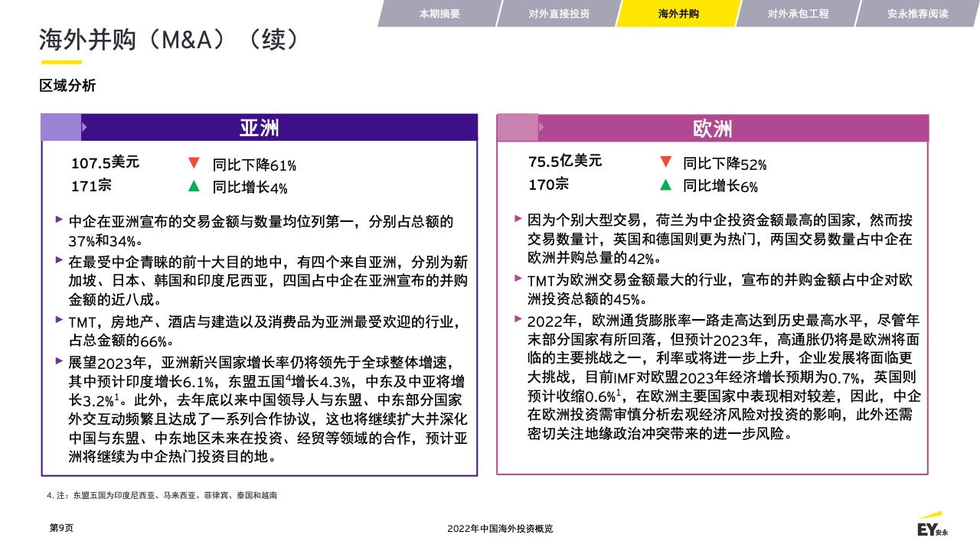980x551 pixels.
Task: Click the bullet triangle before 因为个别大型交易
Action: [518, 219]
